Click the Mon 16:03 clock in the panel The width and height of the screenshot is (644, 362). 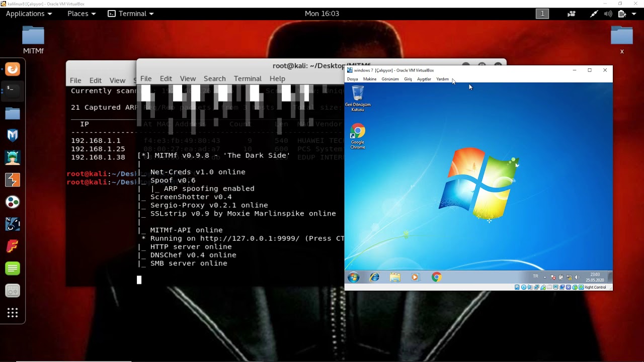(322, 14)
